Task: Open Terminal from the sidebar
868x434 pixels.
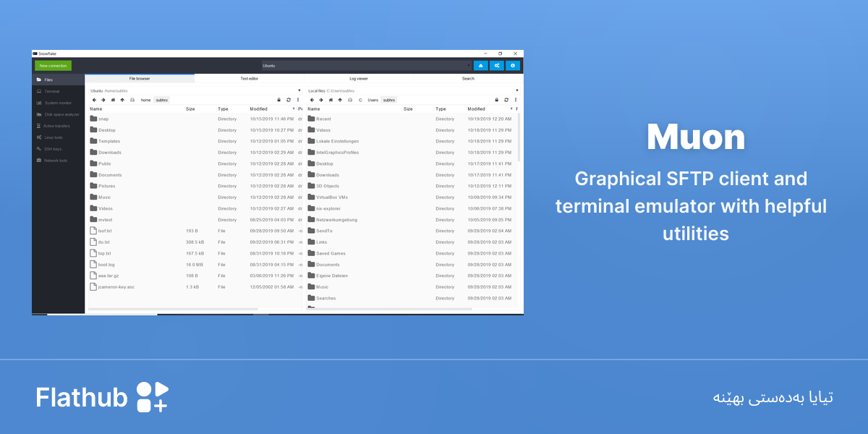Action: 58,91
